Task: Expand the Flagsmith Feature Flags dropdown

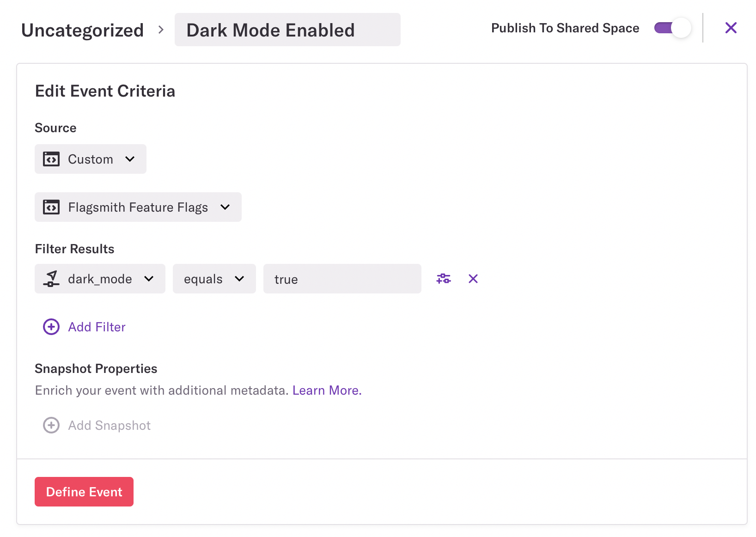Action: pos(138,207)
